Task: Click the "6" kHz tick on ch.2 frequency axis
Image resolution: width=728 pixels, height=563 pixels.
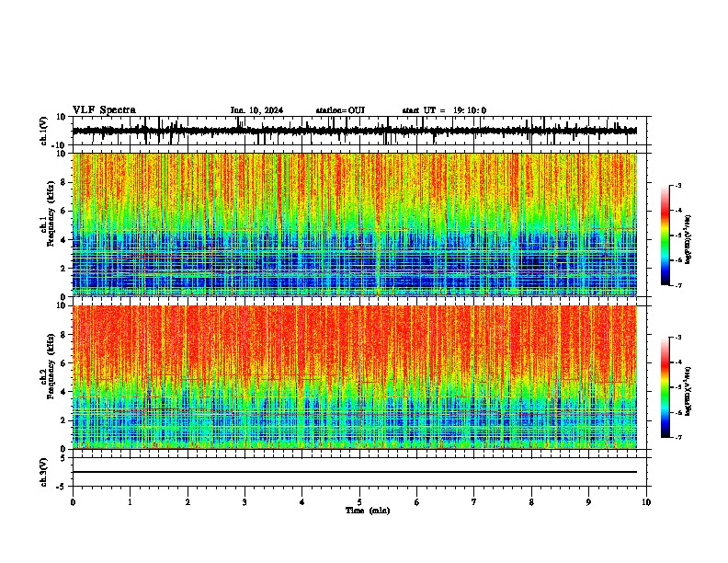Action: tap(64, 362)
